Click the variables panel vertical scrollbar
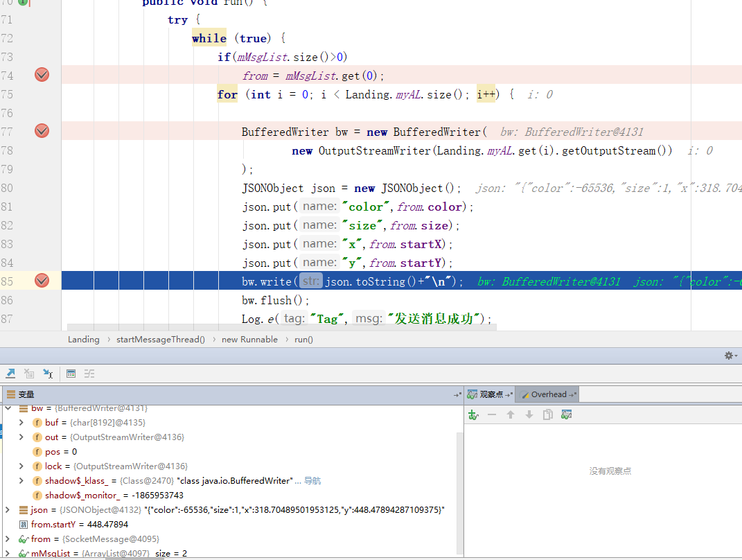 459,492
